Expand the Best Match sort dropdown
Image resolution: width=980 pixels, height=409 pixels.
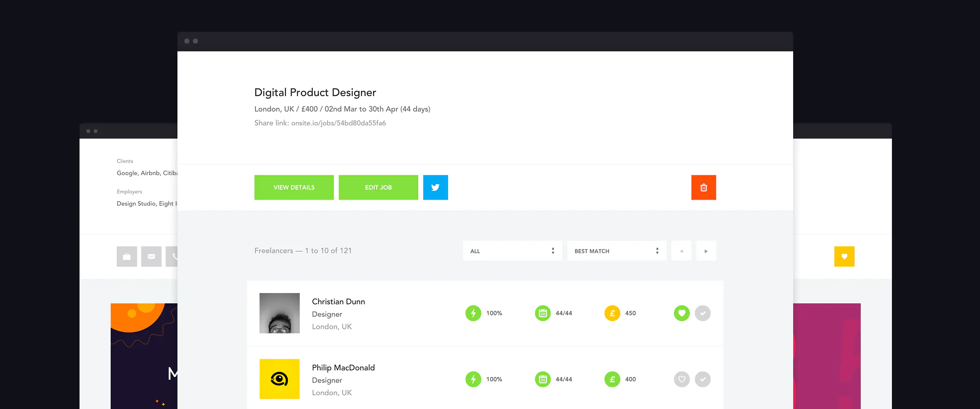coord(617,251)
